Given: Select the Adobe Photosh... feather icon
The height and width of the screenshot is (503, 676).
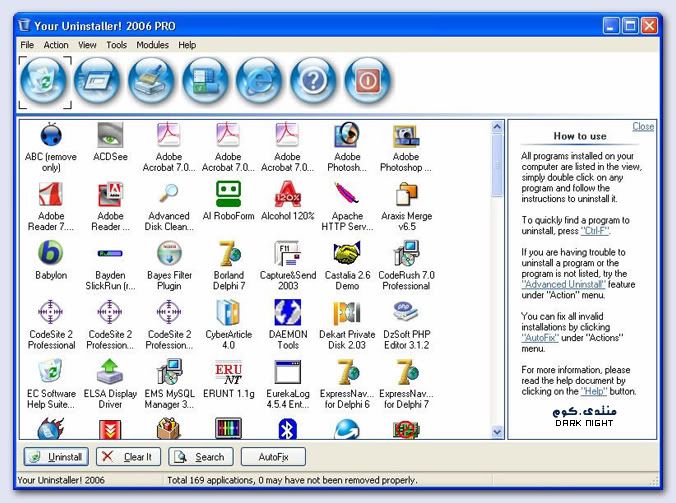Looking at the screenshot, I should tap(347, 135).
